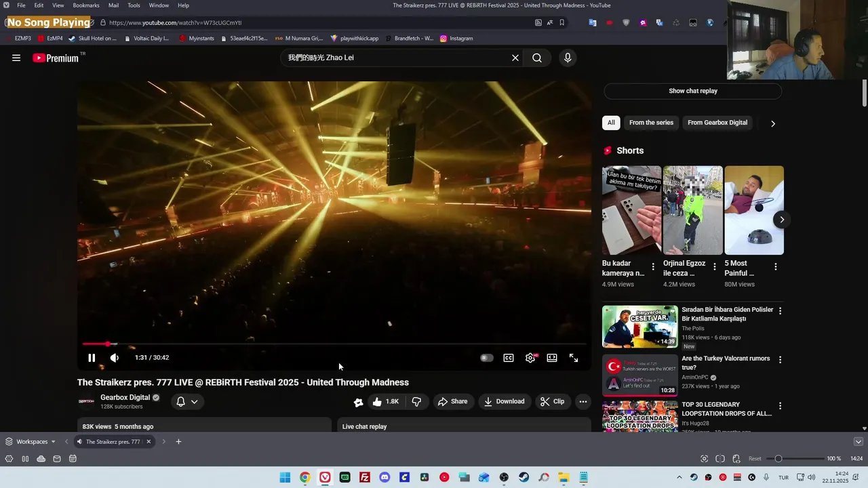Open the Vivaldi calendar status bar icon
The height and width of the screenshot is (488, 868).
pos(73,459)
